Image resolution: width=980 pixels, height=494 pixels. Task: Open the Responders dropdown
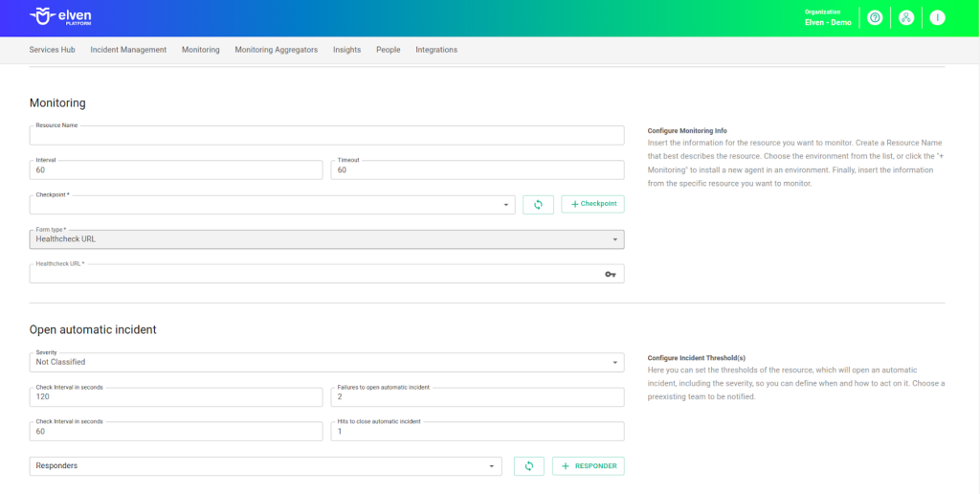[x=265, y=466]
